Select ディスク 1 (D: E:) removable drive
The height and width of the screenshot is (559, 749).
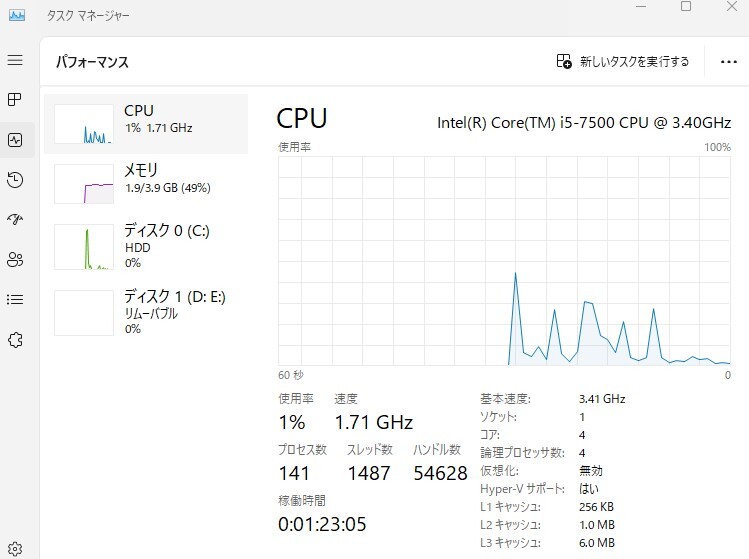pos(146,312)
